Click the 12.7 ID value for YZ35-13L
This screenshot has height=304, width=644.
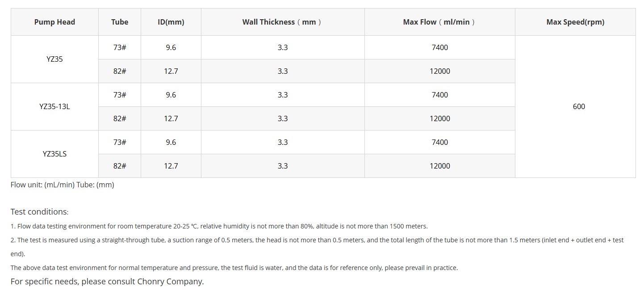[171, 118]
